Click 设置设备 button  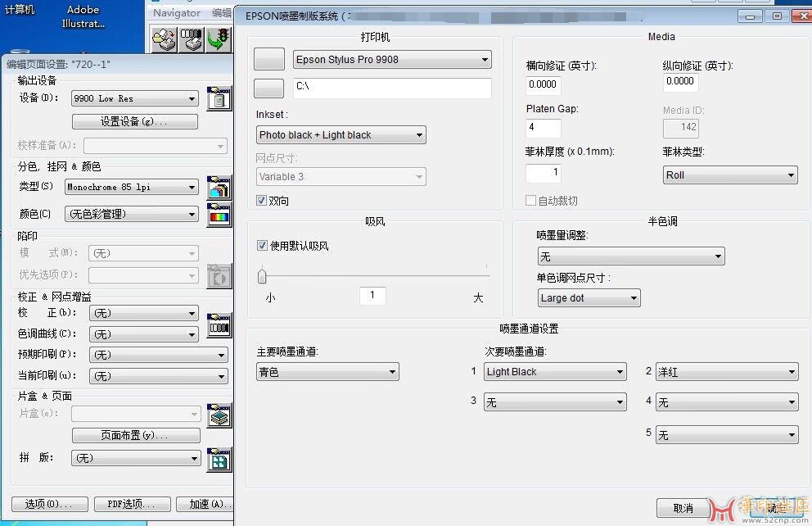pyautogui.click(x=134, y=122)
